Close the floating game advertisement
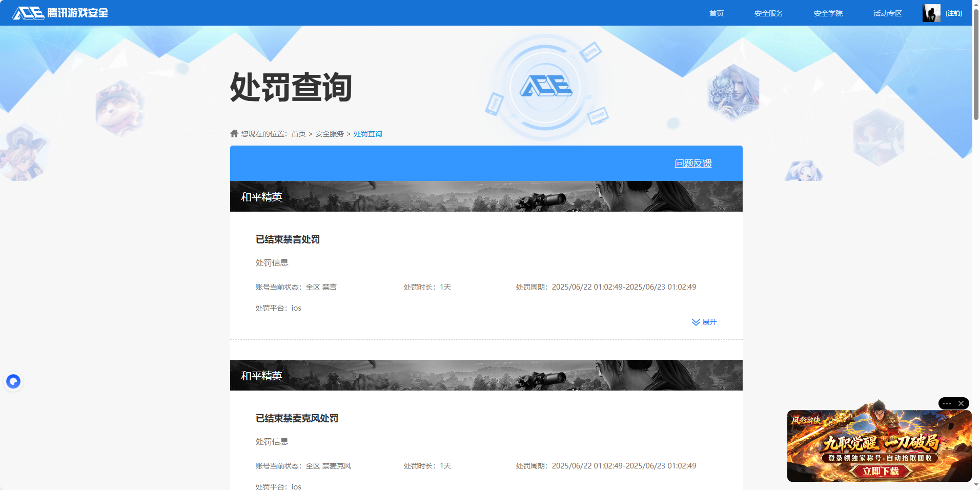980x490 pixels. point(961,403)
